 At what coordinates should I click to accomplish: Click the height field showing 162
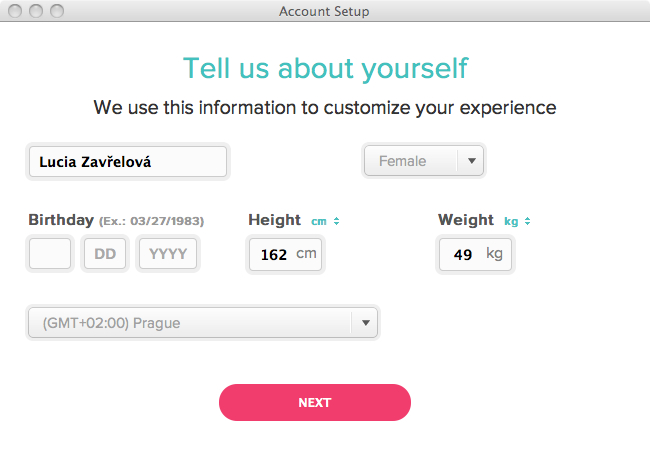click(x=285, y=254)
